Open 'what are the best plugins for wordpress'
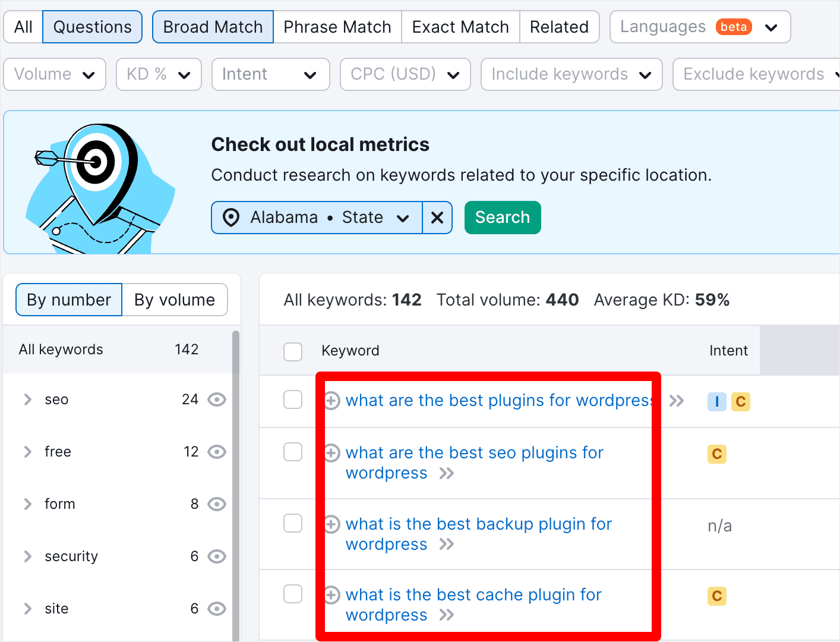The width and height of the screenshot is (840, 642). [500, 401]
